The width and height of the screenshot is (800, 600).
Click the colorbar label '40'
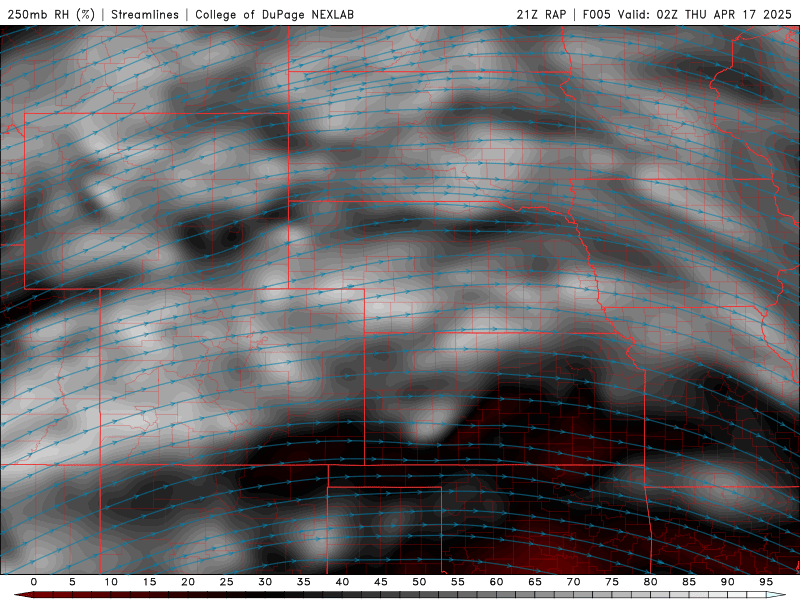(342, 582)
